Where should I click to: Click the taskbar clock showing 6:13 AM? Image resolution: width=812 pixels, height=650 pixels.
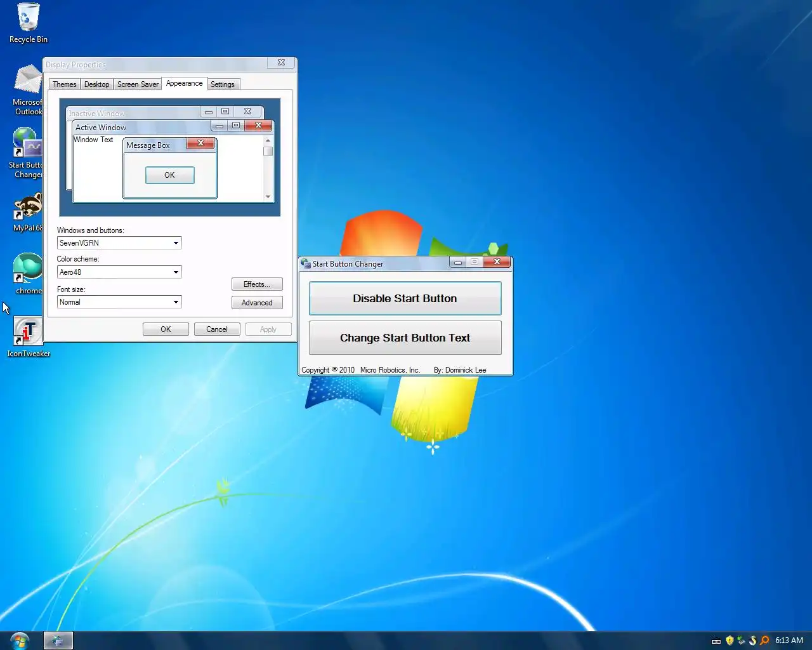(x=789, y=640)
